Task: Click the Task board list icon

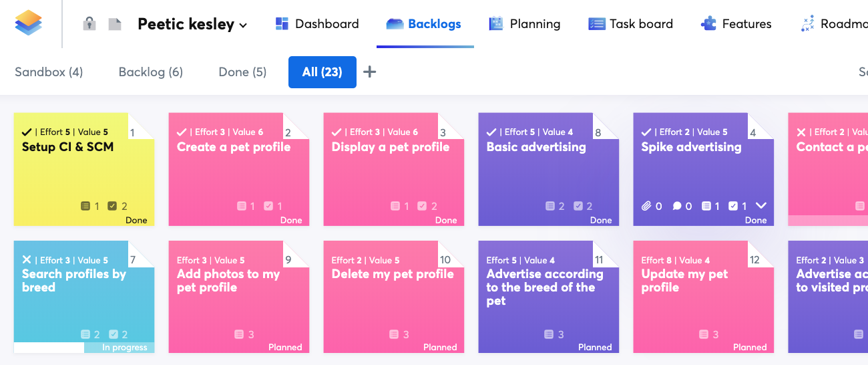Action: click(x=596, y=24)
